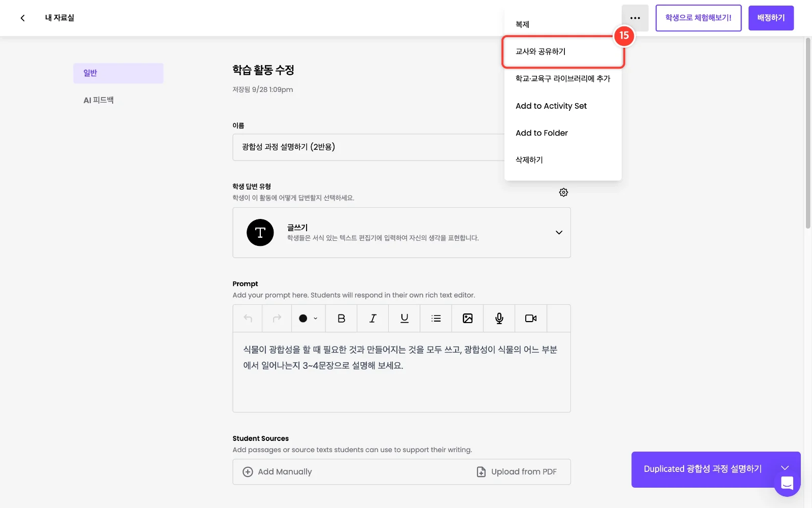Switch to the 일반 sidebar tab
The width and height of the screenshot is (812, 508).
(x=118, y=73)
